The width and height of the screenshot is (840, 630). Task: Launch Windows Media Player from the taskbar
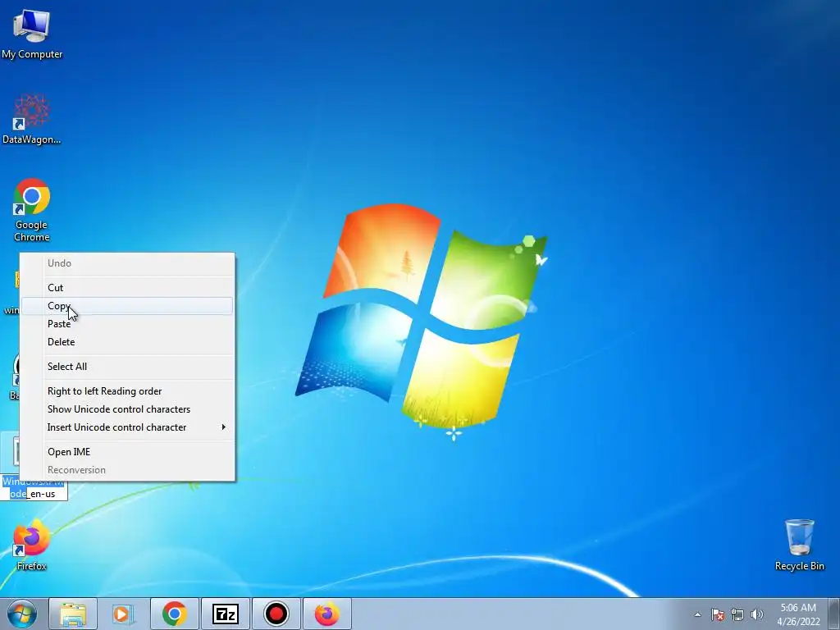[x=123, y=614]
